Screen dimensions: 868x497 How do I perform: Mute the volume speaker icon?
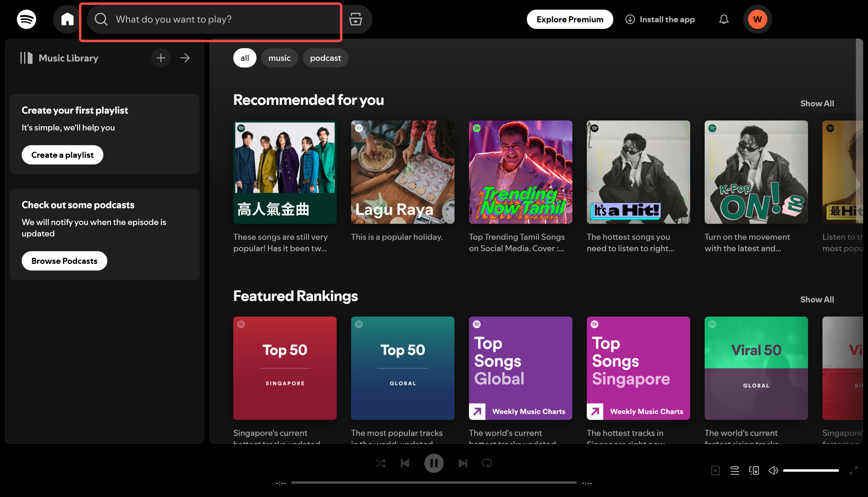773,470
